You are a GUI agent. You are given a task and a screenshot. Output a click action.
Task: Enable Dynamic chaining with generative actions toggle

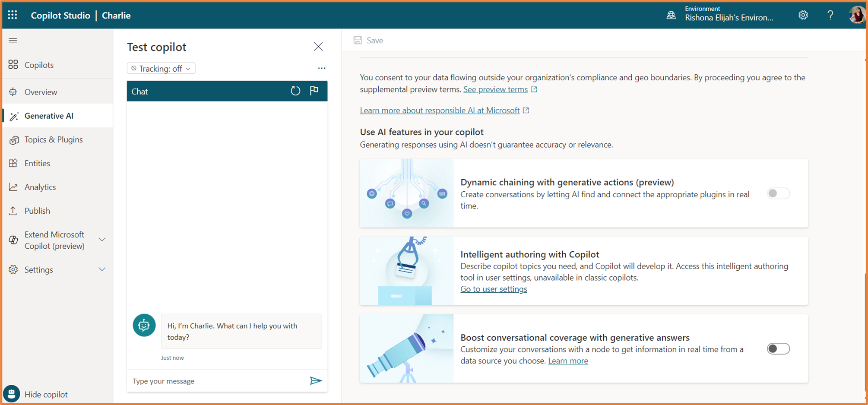click(778, 193)
